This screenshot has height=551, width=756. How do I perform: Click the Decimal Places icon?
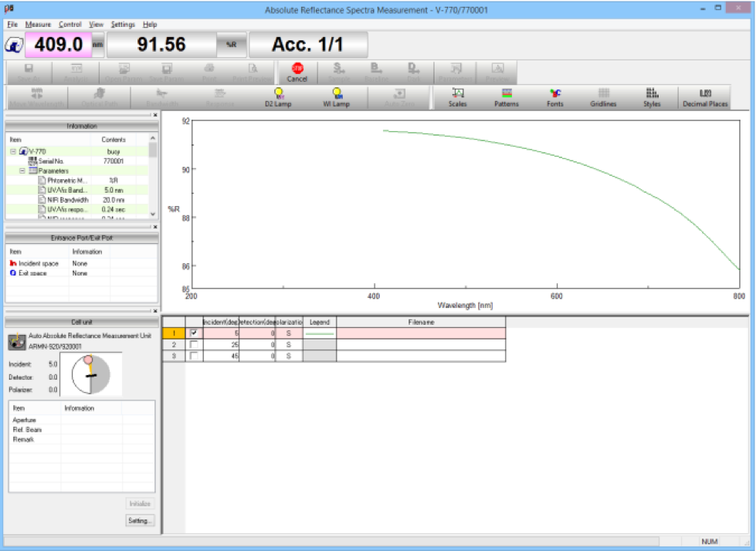point(708,96)
